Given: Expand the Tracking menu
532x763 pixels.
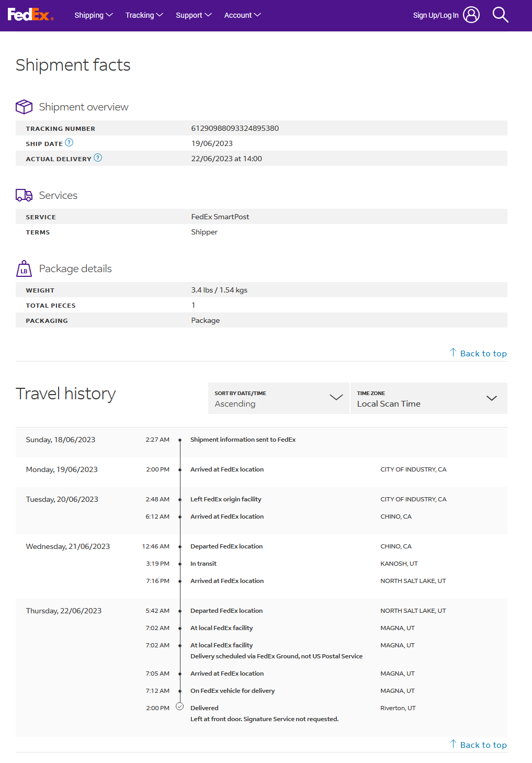Looking at the screenshot, I should 144,15.
